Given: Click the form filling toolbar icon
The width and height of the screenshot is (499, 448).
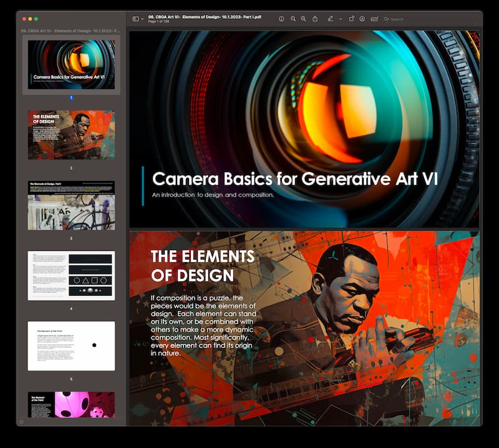Looking at the screenshot, I should (x=374, y=19).
